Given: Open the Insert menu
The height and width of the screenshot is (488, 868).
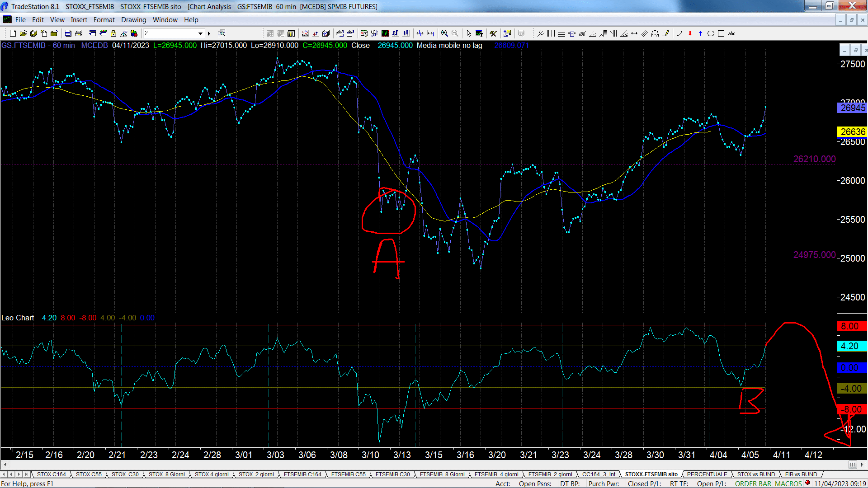Looking at the screenshot, I should [x=79, y=20].
